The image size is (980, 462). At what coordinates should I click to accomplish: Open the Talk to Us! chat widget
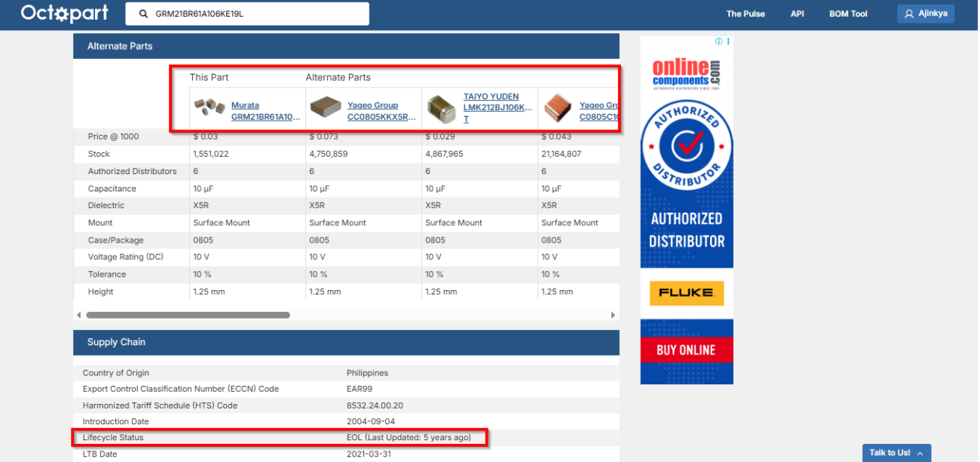point(896,453)
